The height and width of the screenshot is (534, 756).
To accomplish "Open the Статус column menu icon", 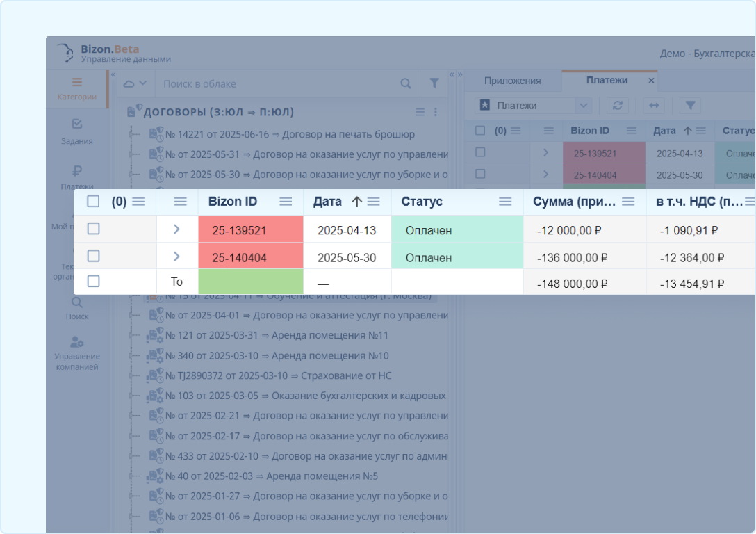I will (505, 202).
